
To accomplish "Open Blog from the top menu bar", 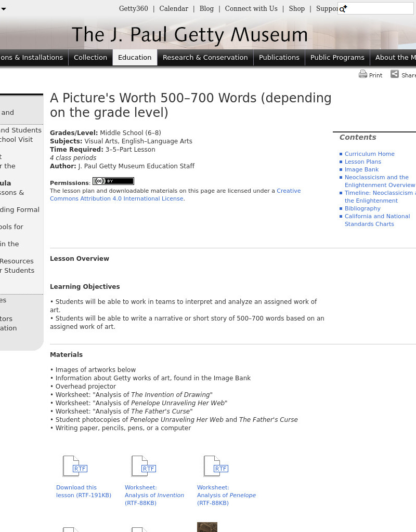I will pyautogui.click(x=206, y=8).
